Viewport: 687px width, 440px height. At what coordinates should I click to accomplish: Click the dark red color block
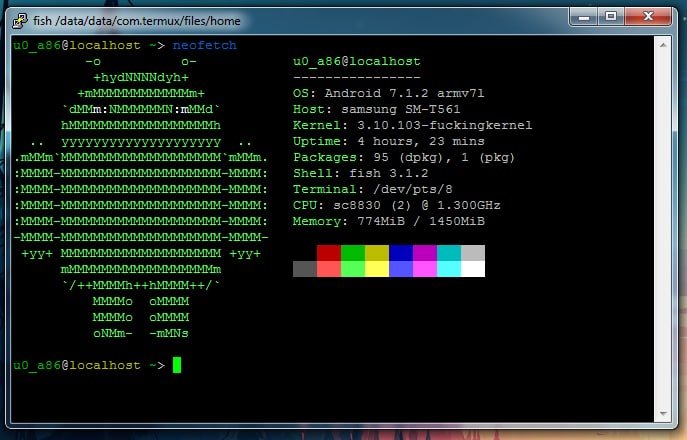click(329, 253)
